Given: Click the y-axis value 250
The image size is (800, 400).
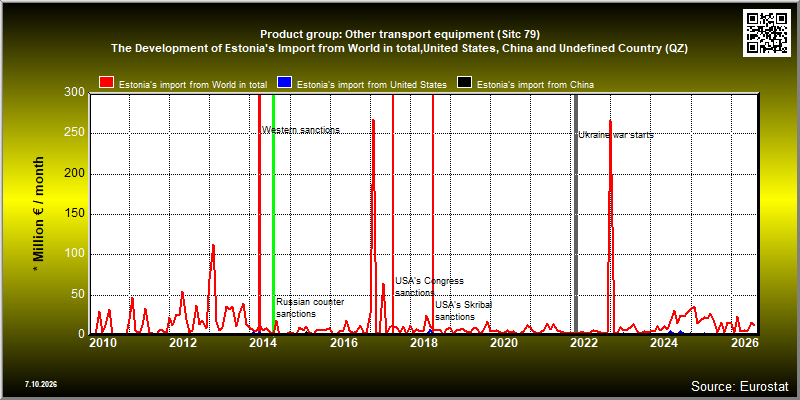Looking at the screenshot, I should (x=74, y=134).
